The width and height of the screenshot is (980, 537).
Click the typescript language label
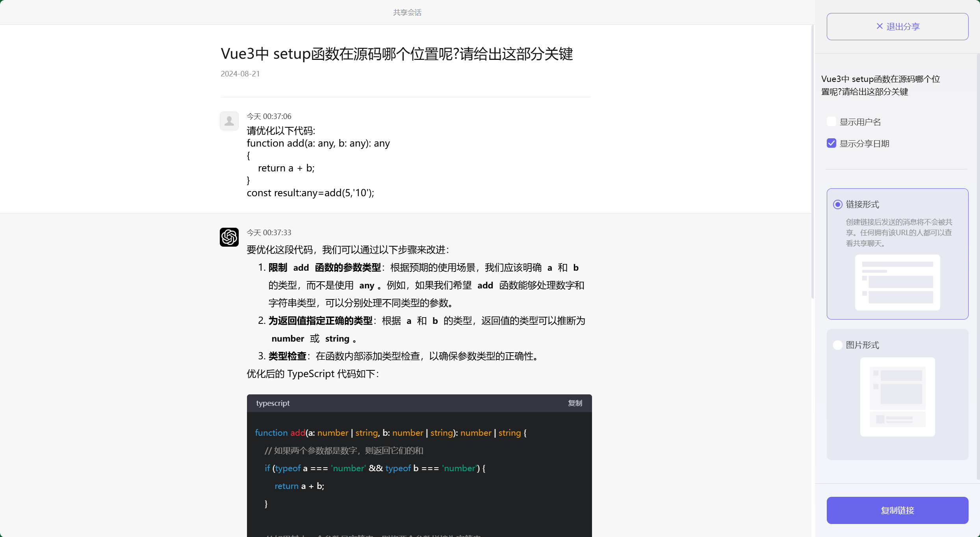tap(273, 403)
